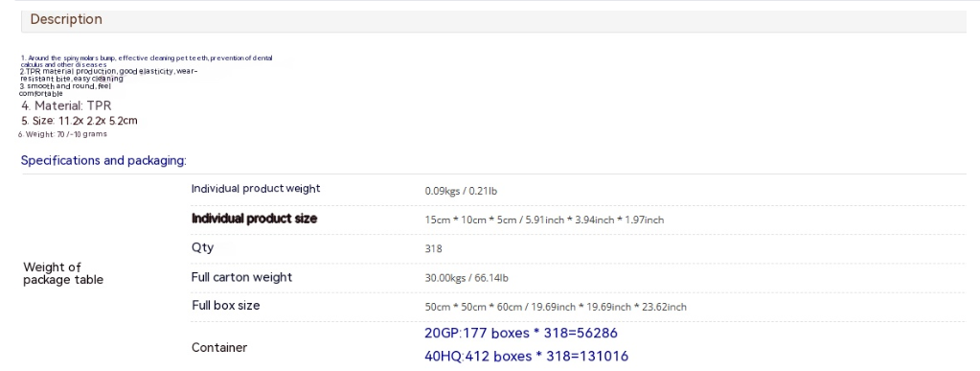Select the value '0.09kgs / 0.21lb'

coord(461,191)
